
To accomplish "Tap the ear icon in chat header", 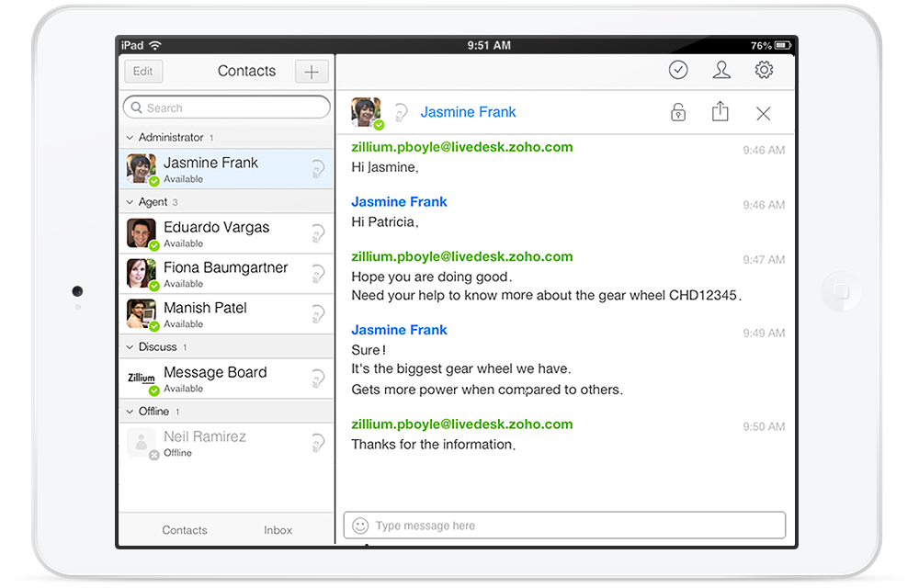I will tap(401, 112).
